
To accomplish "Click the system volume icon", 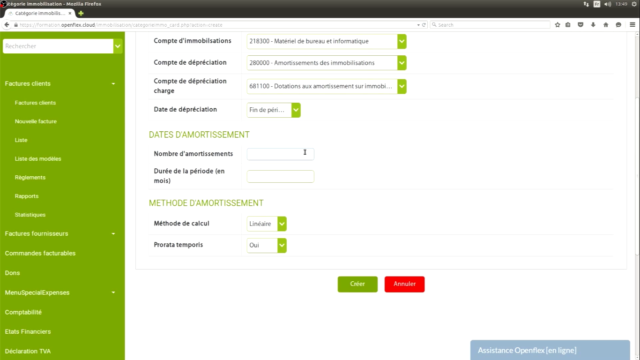I will (608, 4).
